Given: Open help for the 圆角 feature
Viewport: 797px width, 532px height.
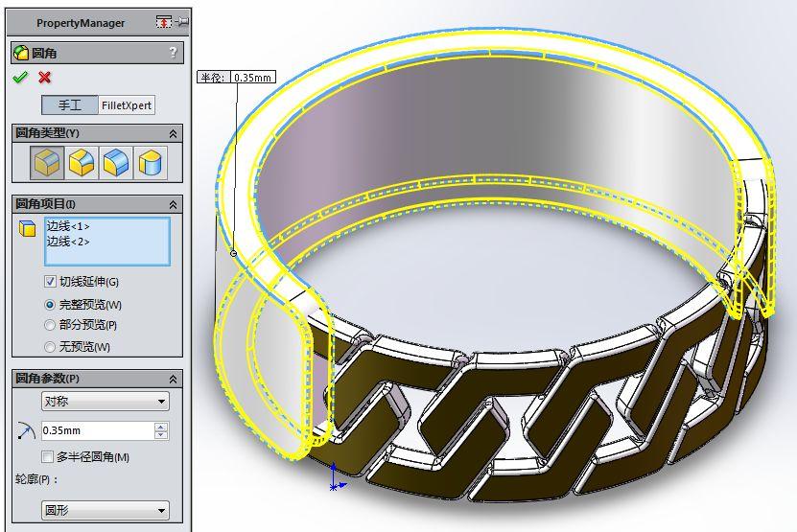Looking at the screenshot, I should pyautogui.click(x=174, y=53).
